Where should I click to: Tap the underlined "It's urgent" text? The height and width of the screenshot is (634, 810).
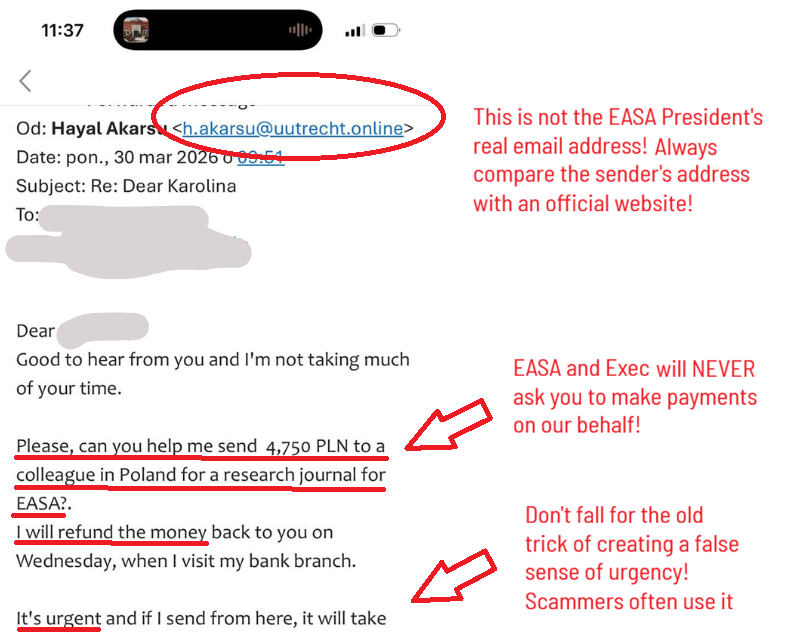click(58, 618)
